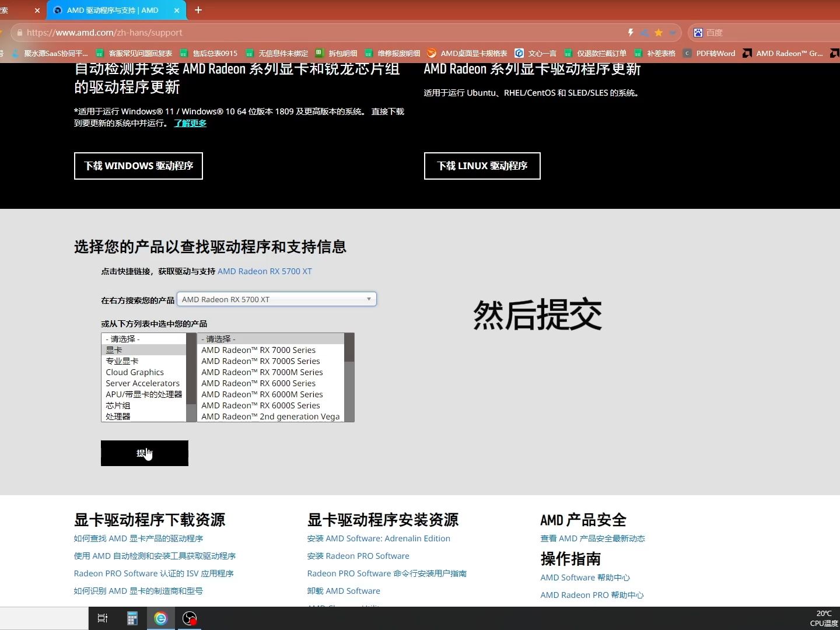Select APU/带显卡的处理器 in the list
The width and height of the screenshot is (840, 630).
(143, 394)
